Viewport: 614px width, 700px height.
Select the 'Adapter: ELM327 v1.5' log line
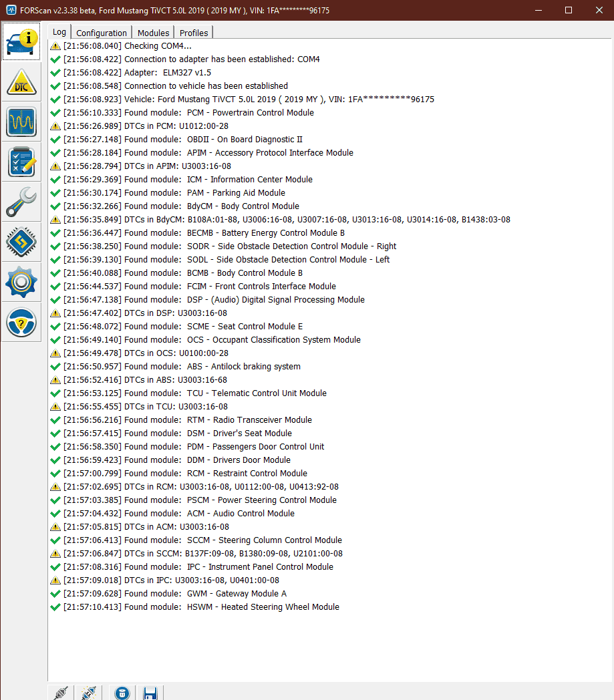tap(130, 73)
